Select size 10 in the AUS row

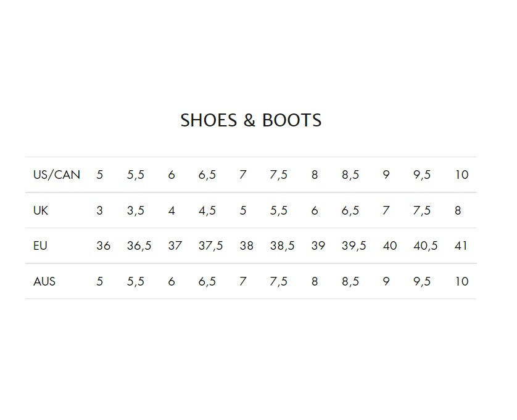[461, 281]
